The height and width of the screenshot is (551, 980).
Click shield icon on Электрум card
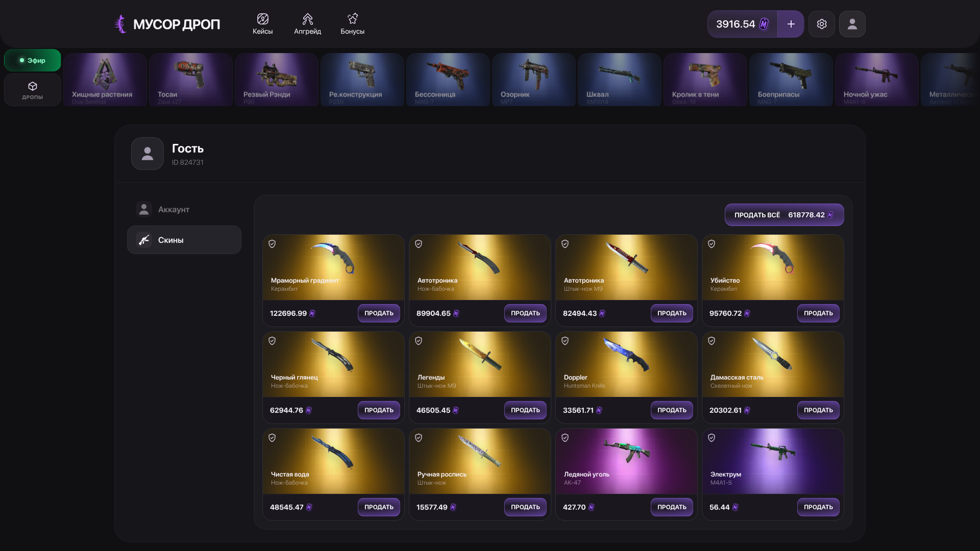tap(712, 438)
